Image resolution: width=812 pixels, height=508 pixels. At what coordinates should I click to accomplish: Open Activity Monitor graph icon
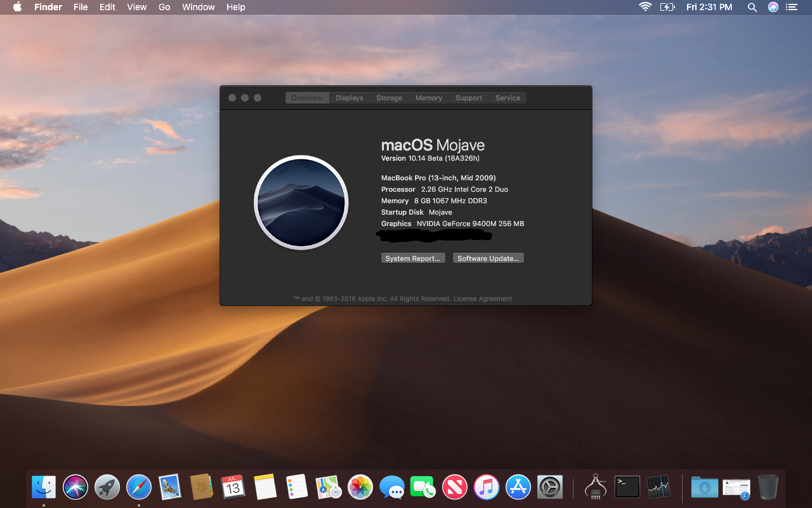[658, 487]
